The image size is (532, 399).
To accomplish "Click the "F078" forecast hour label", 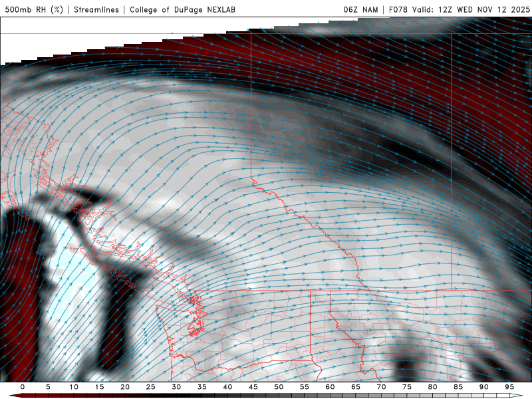I will pos(398,9).
